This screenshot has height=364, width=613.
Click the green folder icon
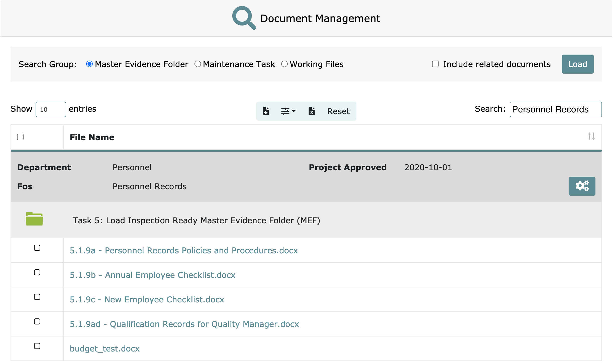click(x=34, y=219)
